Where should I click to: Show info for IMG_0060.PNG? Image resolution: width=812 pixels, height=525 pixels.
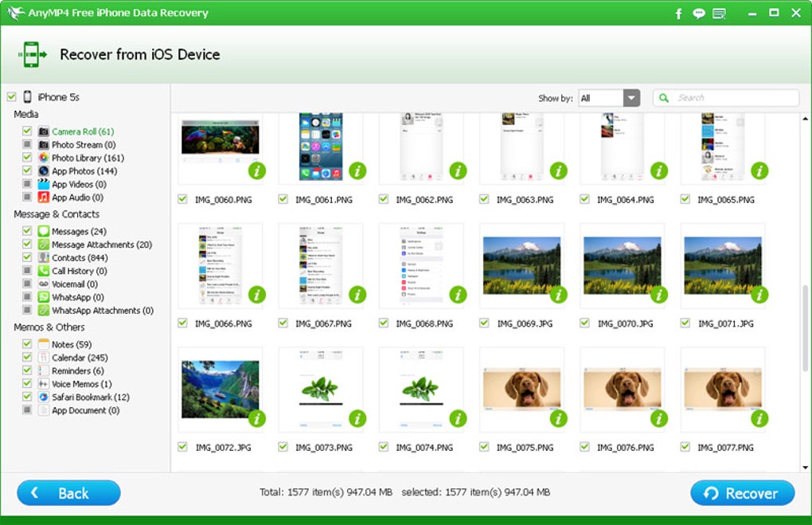point(257,170)
